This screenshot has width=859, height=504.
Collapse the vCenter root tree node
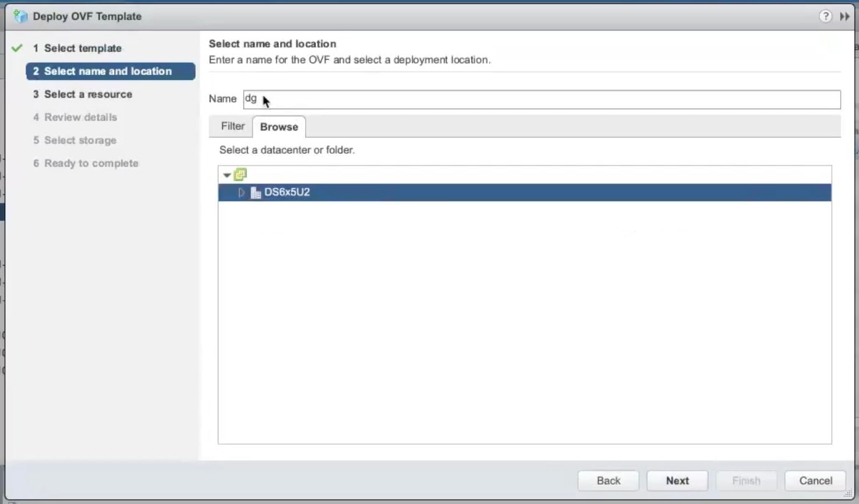pyautogui.click(x=226, y=174)
